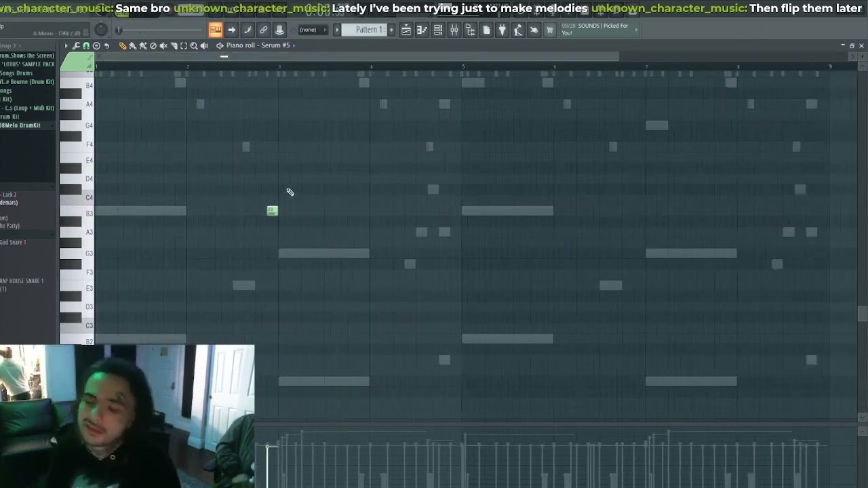Click bar 3 on the timeline ruler
Image resolution: width=868 pixels, height=488 pixels.
[279, 66]
